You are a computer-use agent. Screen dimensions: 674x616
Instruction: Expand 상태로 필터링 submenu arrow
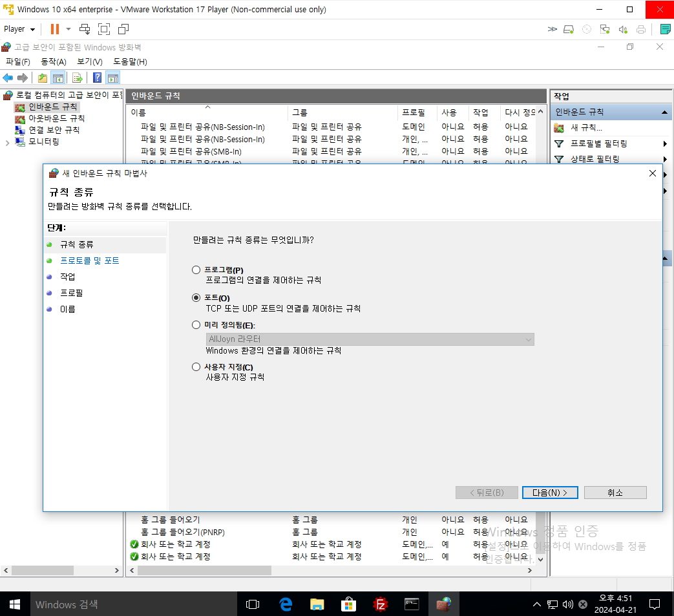[x=665, y=159]
